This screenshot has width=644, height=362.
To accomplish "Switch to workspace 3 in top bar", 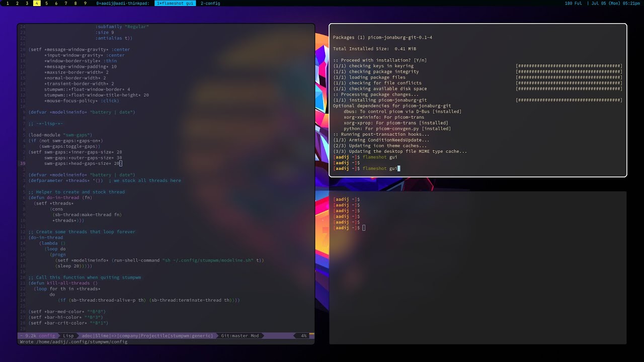I will point(27,3).
